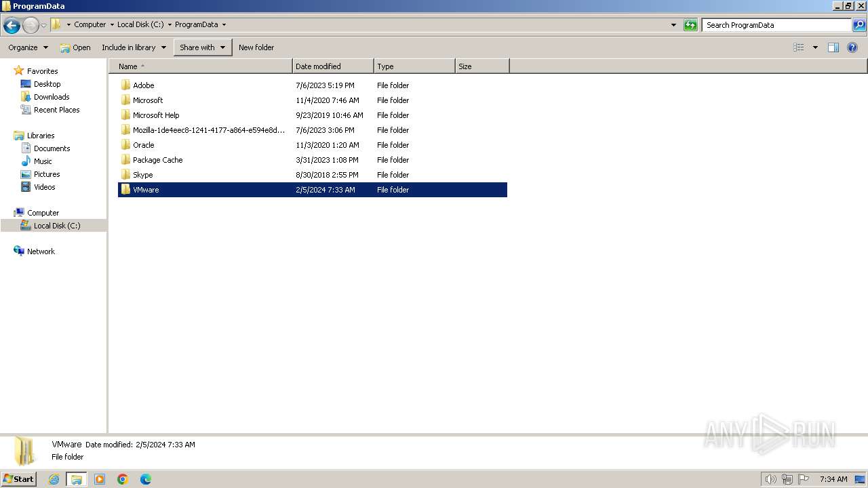
Task: Click Windows Explorer taskbar icon
Action: 77,479
